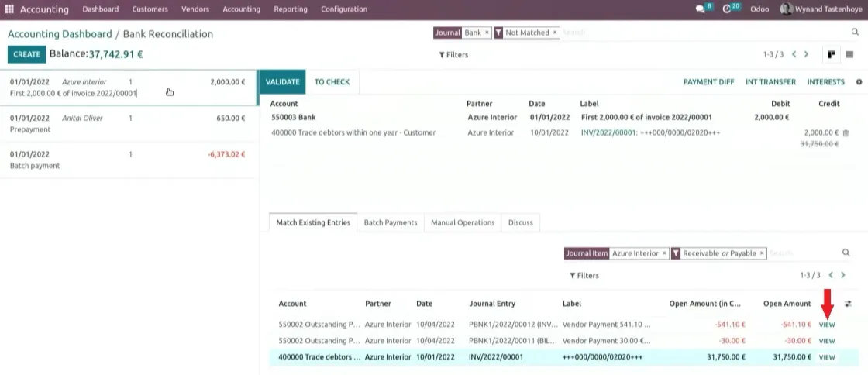Switch to the list view icon
This screenshot has height=375, width=868.
(849, 54)
